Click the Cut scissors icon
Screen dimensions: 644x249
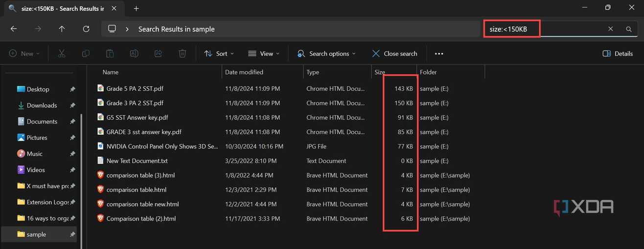coord(62,53)
